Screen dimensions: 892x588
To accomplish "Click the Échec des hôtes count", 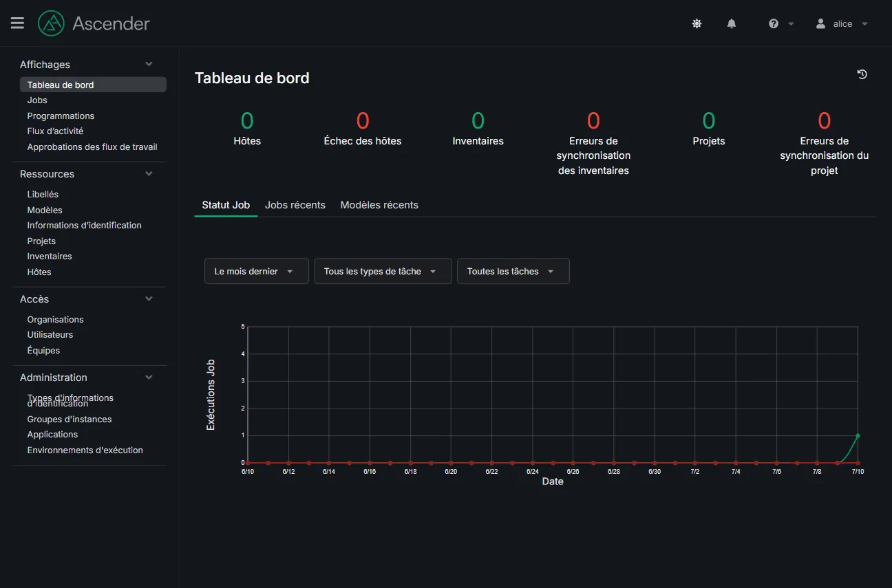I will click(363, 129).
